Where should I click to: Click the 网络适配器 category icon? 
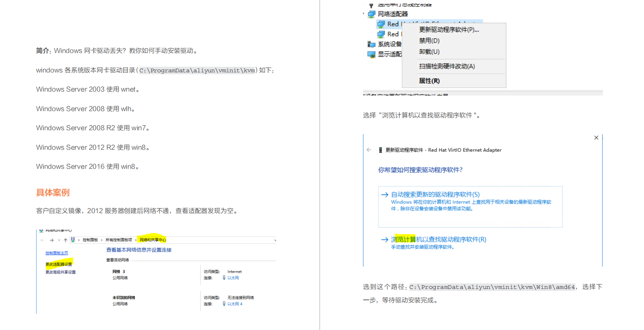coord(372,14)
